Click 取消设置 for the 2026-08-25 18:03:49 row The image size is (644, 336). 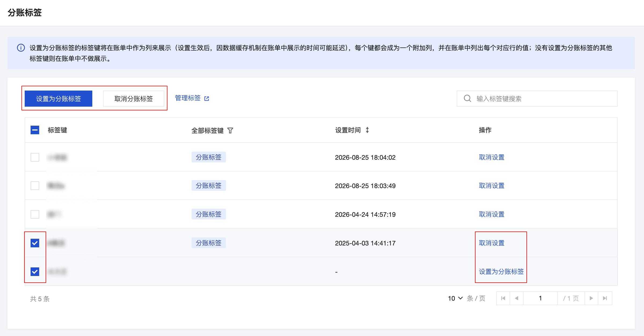click(x=492, y=186)
